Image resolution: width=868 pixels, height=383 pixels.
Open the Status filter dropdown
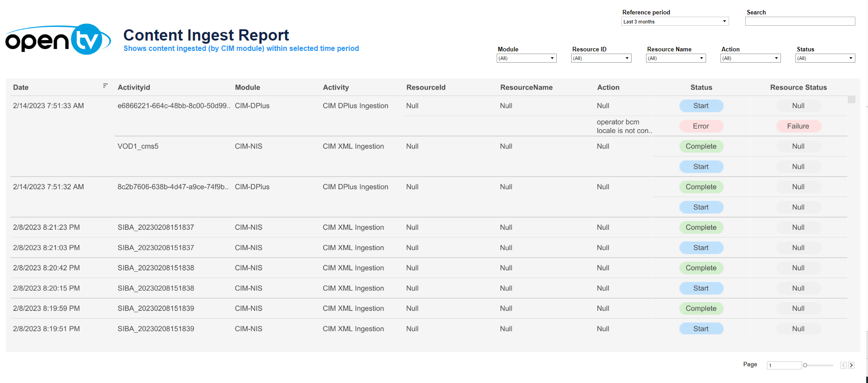click(825, 58)
